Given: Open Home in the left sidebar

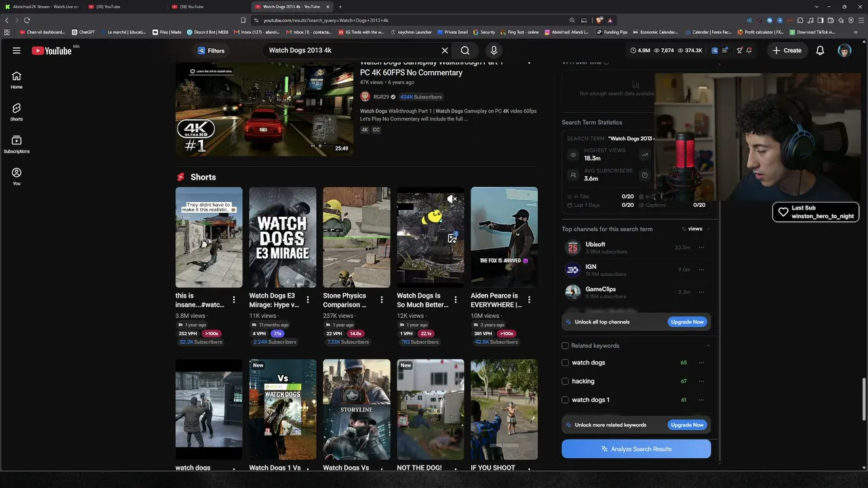Looking at the screenshot, I should pyautogui.click(x=16, y=81).
